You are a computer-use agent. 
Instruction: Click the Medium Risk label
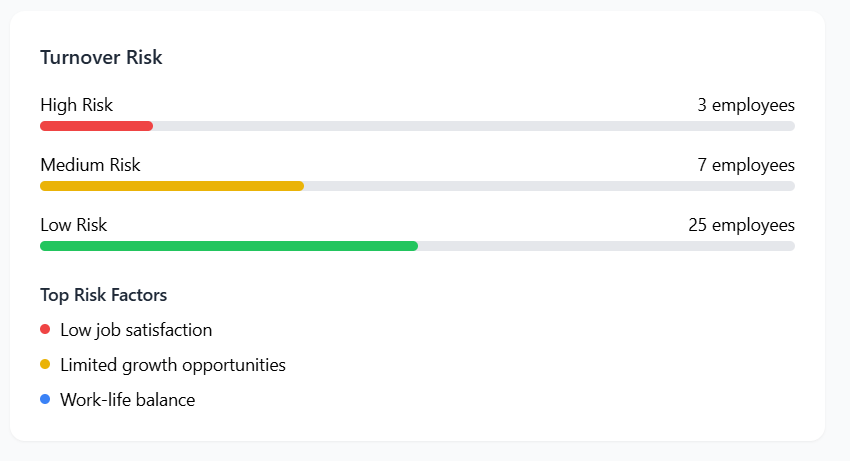point(90,165)
